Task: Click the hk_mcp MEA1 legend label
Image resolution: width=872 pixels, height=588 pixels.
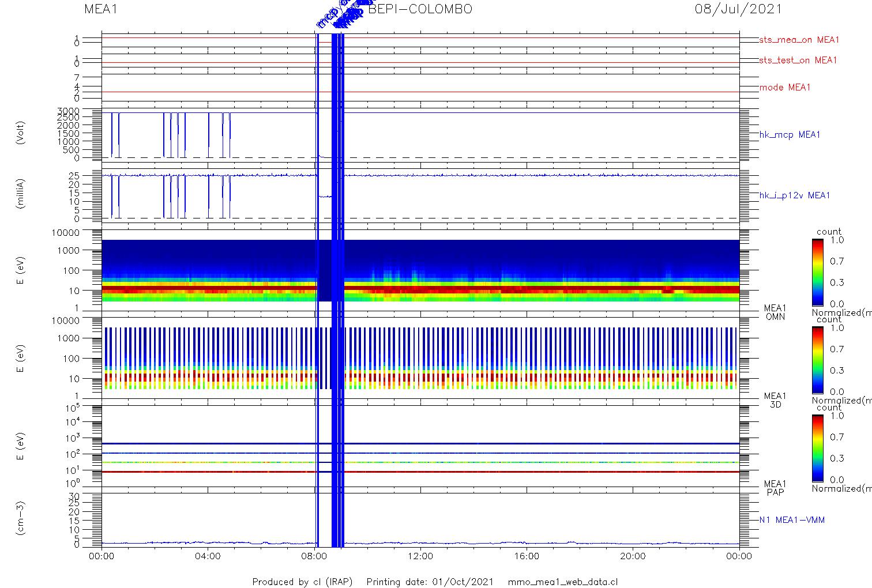Action: pyautogui.click(x=790, y=135)
